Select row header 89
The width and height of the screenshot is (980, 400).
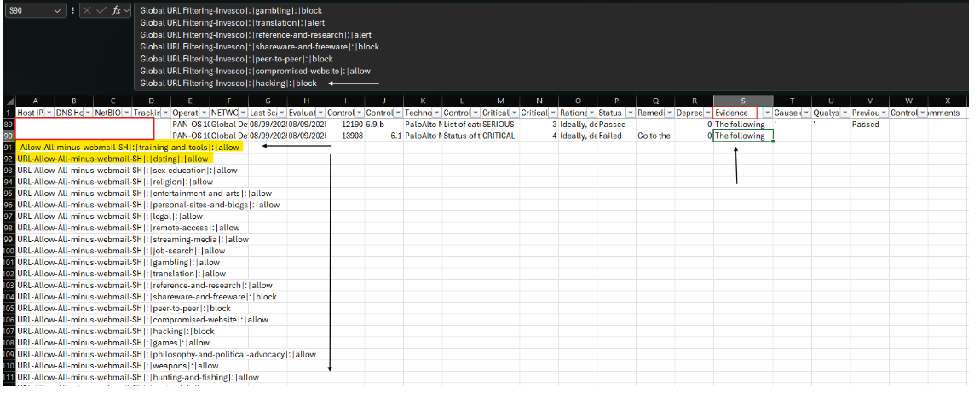[x=9, y=124]
